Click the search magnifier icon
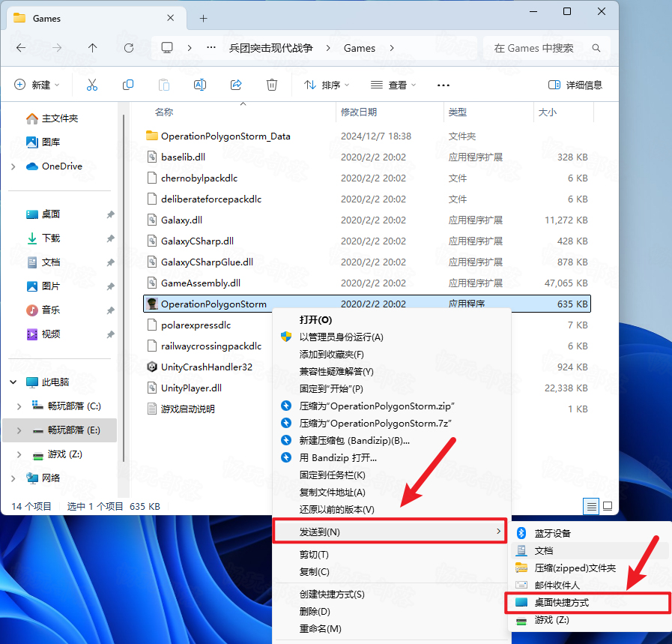 (x=596, y=48)
